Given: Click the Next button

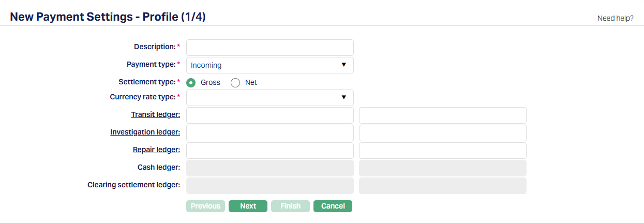Looking at the screenshot, I should click(248, 206).
